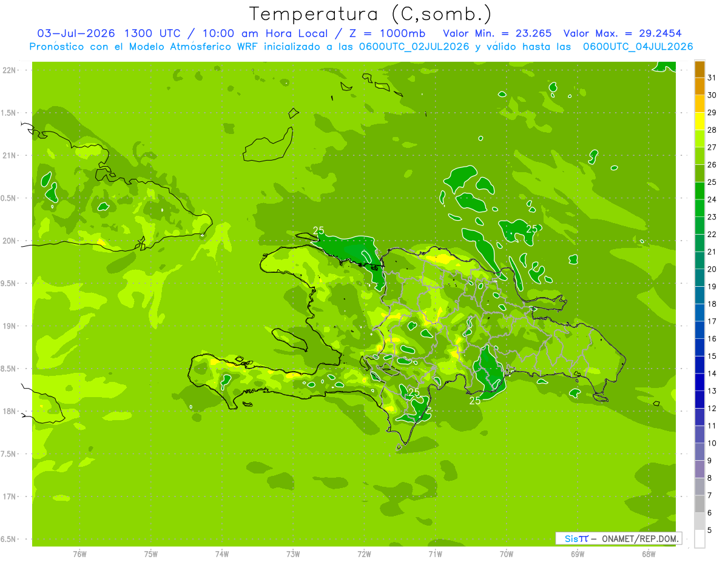Click the Valor Min. = 23.265 readout
Screen dimensions: 728x562
[497, 33]
